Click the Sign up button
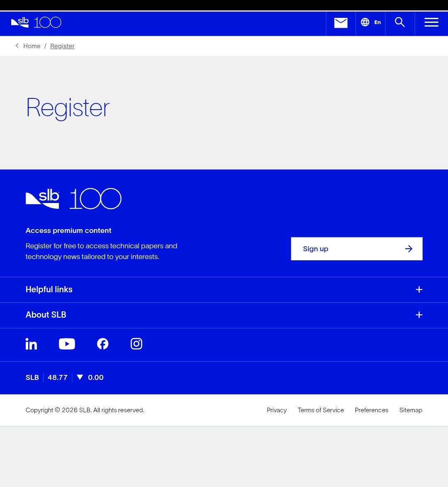 [356, 249]
